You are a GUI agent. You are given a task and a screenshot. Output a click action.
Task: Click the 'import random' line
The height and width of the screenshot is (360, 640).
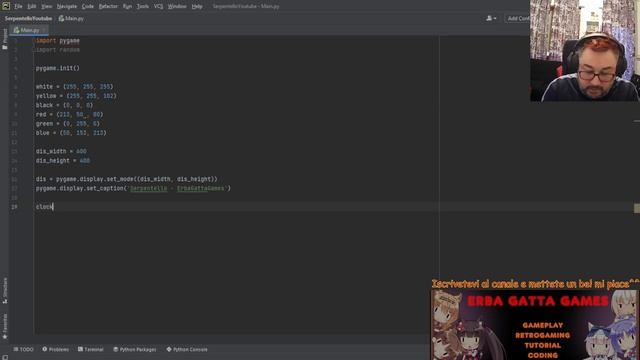click(58, 50)
